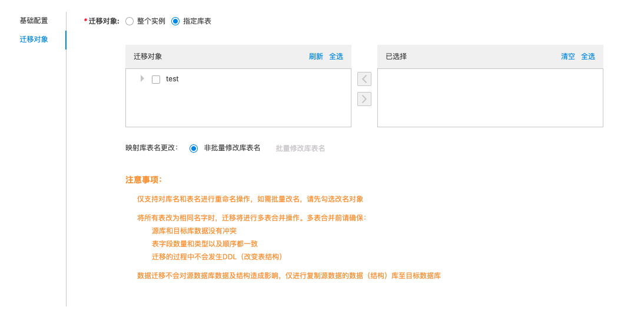
Task: Choose the 非批量修改库表名 radio button
Action: [x=194, y=149]
